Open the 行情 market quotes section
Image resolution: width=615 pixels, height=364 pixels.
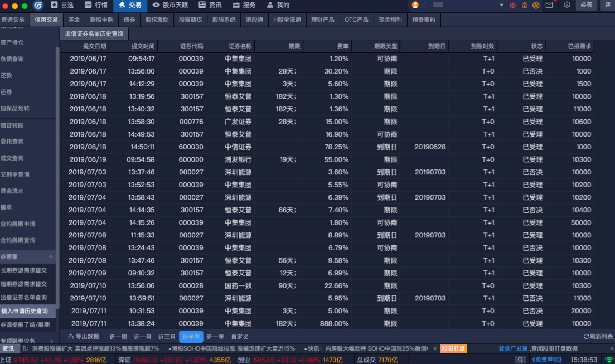(x=96, y=5)
